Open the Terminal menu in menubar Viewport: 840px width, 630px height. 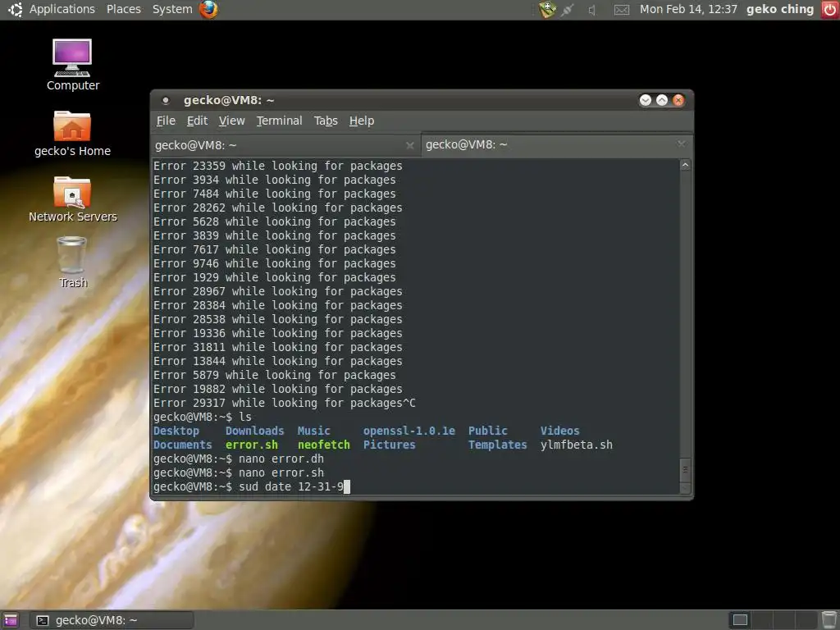click(x=279, y=121)
